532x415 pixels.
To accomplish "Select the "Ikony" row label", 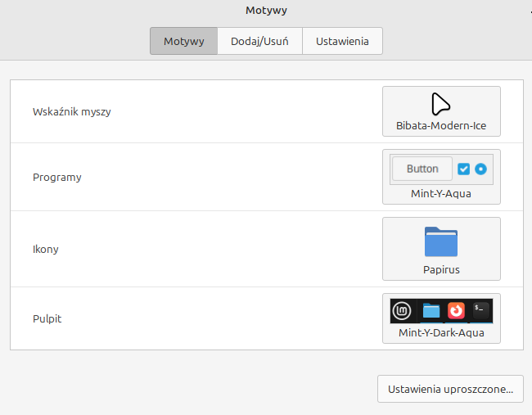I will click(46, 249).
